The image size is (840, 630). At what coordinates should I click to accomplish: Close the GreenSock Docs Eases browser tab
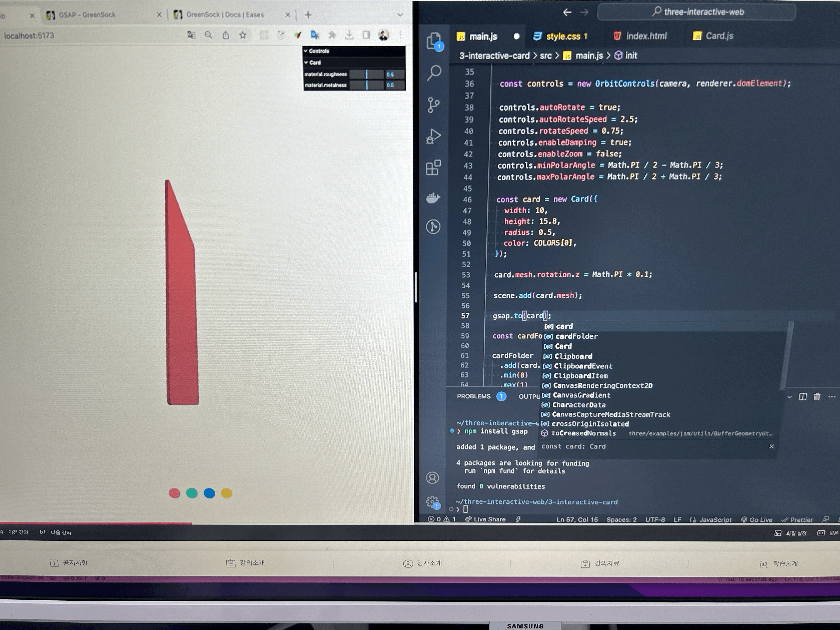pos(287,15)
